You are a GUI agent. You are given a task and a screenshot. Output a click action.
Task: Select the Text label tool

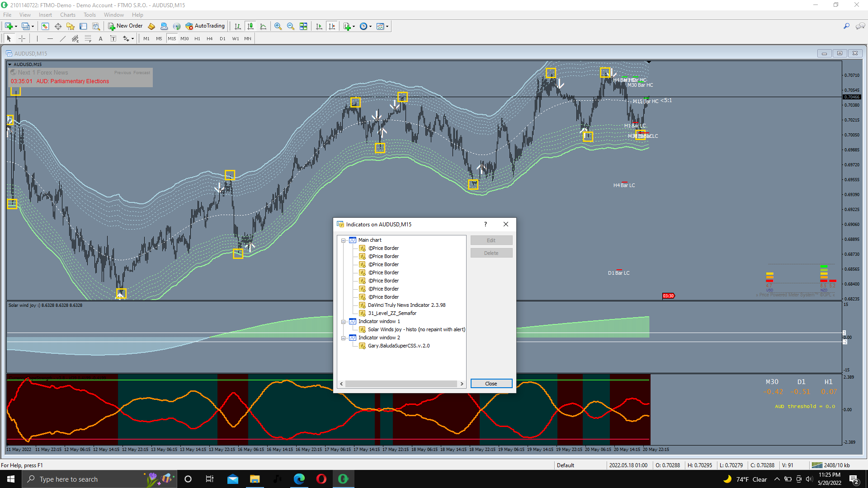pos(113,39)
